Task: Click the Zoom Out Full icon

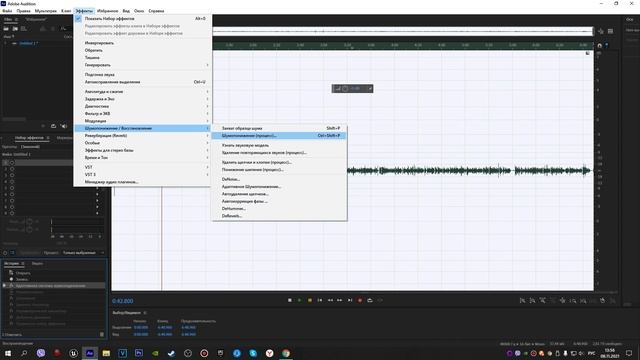Action: (562, 301)
